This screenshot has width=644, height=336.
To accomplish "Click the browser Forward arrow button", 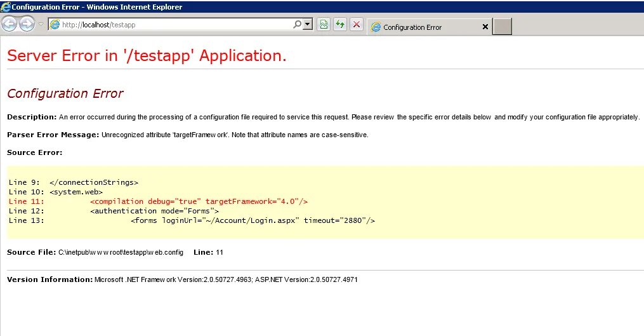I will click(27, 24).
